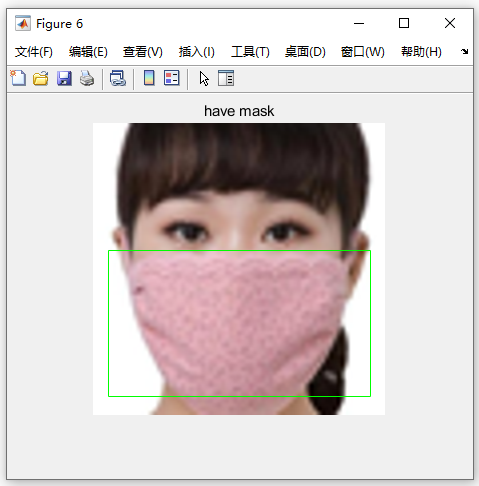Select the 'have mask' title text

pyautogui.click(x=239, y=111)
